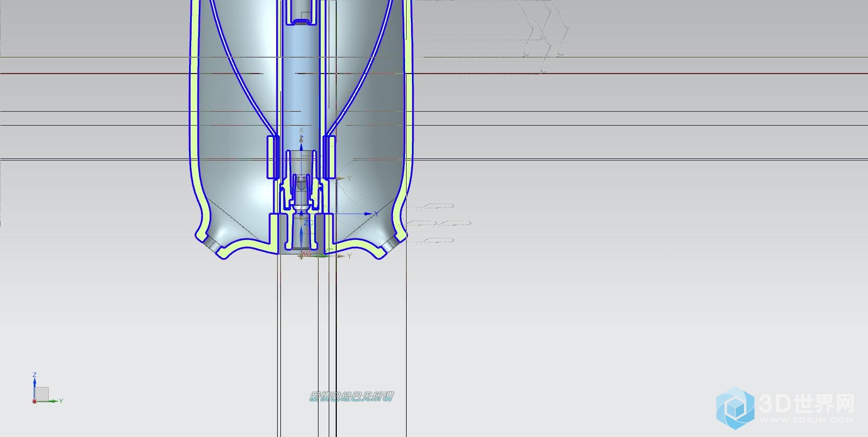
Task: Select the '爱情已经已无所谓' text annotation
Action: point(351,397)
